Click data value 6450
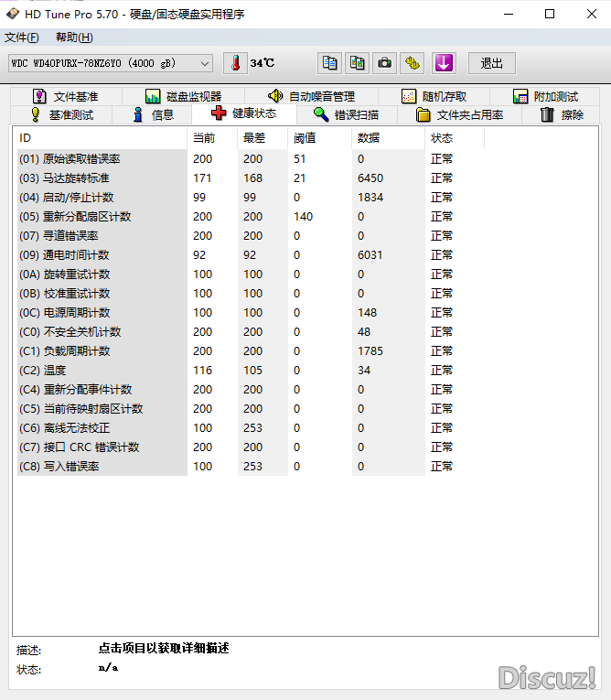Screen dimensions: 611x700 [370, 178]
